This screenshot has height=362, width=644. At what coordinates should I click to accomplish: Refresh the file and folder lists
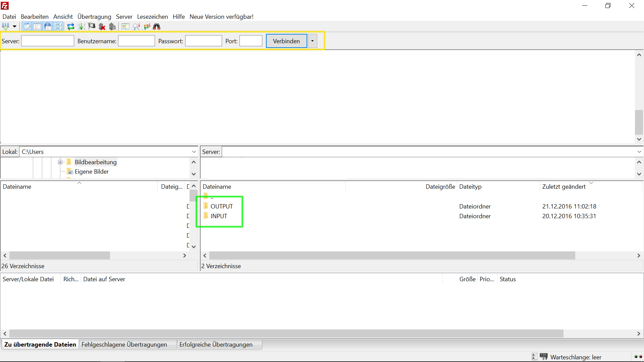click(70, 26)
